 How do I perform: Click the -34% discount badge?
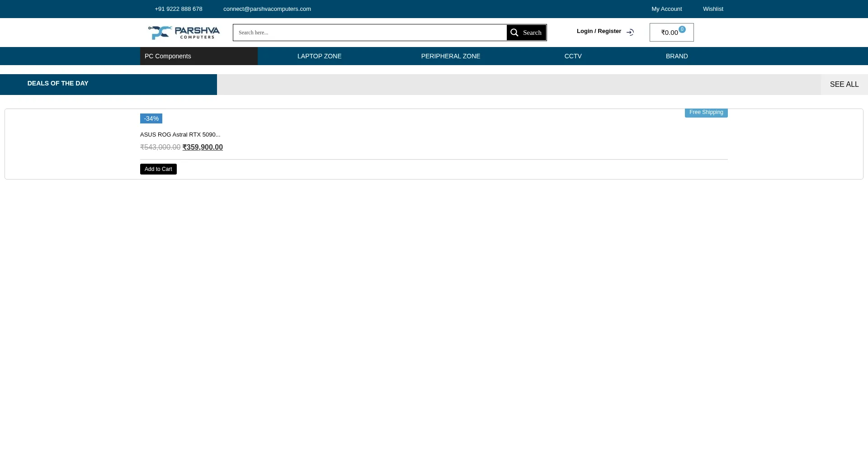(151, 118)
